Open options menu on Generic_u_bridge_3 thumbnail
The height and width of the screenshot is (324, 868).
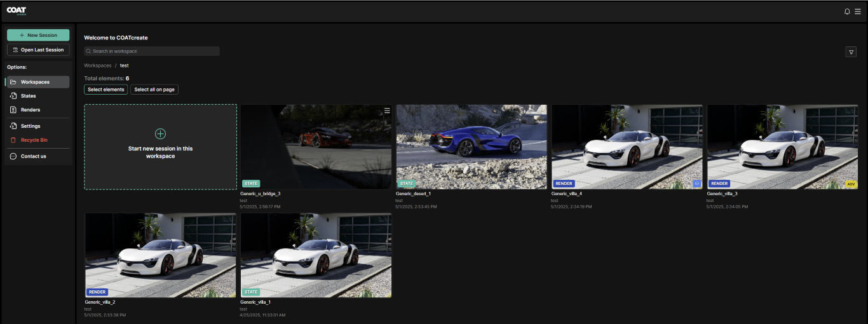click(387, 111)
